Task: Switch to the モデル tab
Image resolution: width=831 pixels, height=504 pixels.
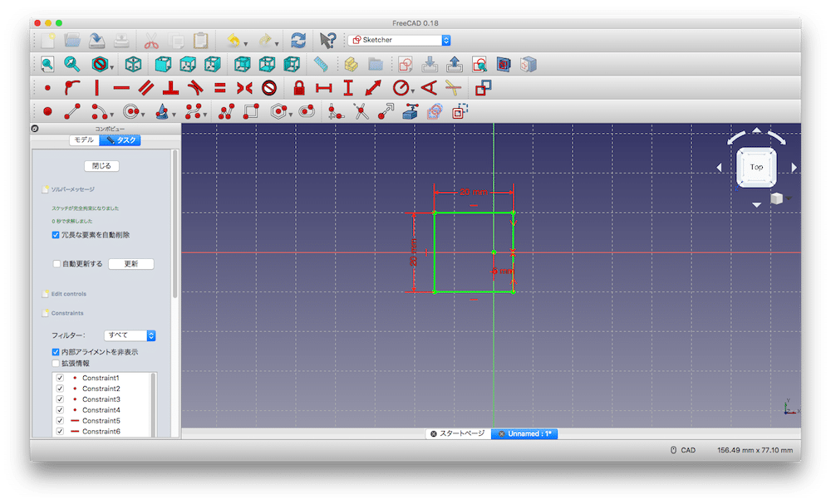Action: point(83,140)
